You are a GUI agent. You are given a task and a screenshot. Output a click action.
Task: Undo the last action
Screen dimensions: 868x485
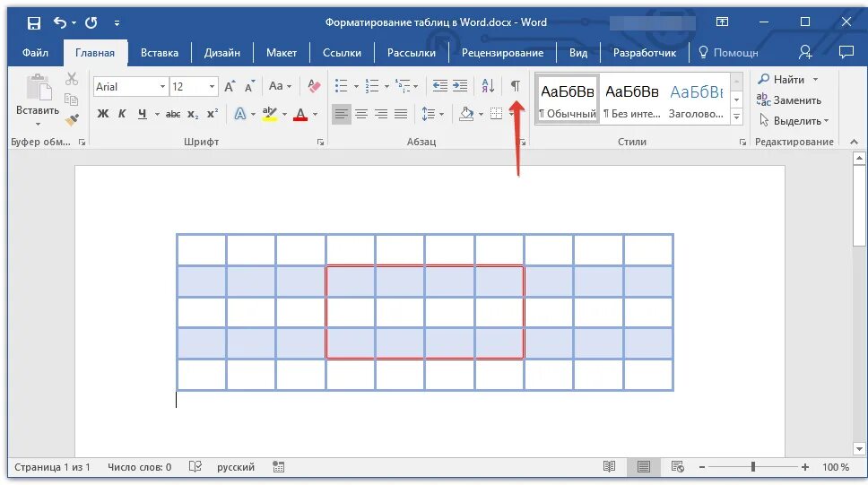click(60, 22)
